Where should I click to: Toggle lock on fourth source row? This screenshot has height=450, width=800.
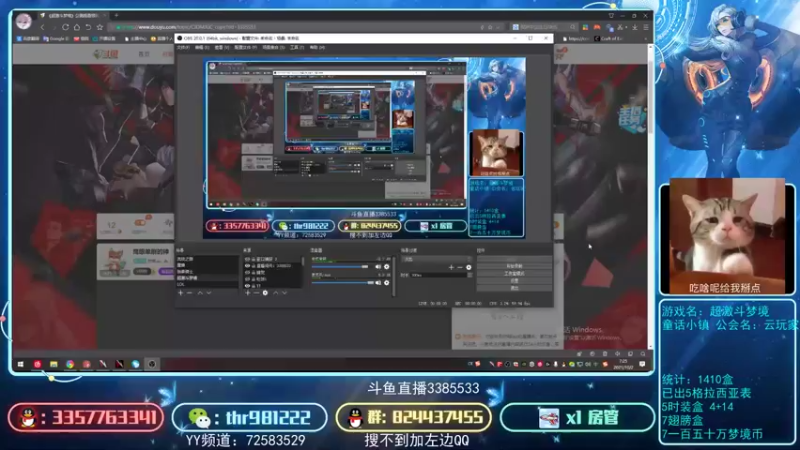(253, 279)
